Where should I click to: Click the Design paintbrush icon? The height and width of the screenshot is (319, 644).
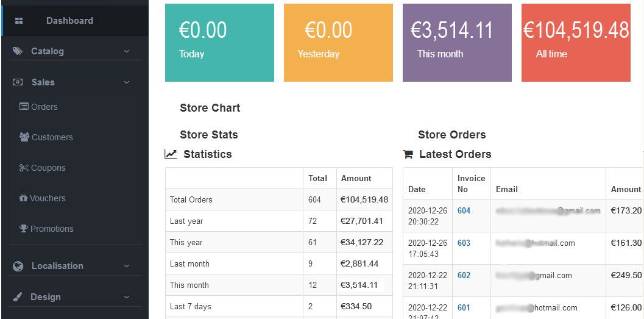coord(18,297)
